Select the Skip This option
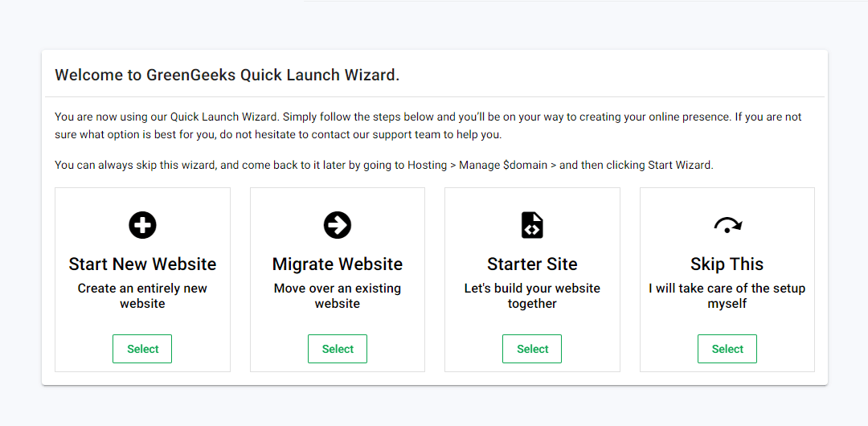The image size is (868, 426). tap(727, 349)
